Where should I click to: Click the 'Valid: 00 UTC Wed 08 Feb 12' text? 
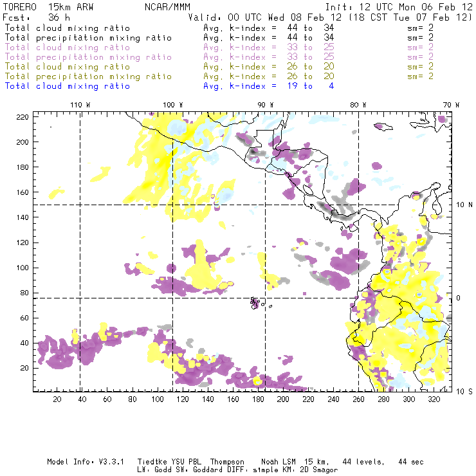(264, 17)
